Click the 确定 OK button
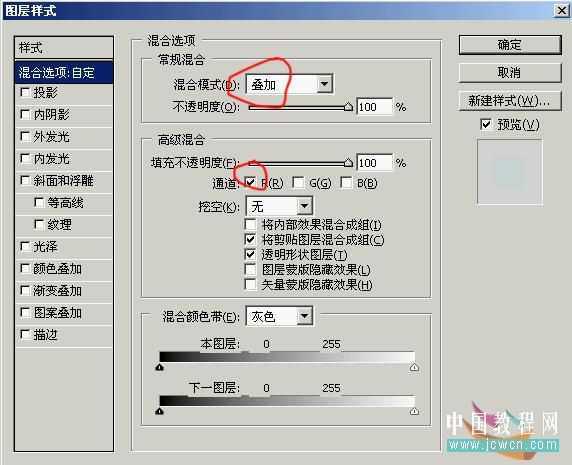Screen dimensions: 572x465 [510, 45]
